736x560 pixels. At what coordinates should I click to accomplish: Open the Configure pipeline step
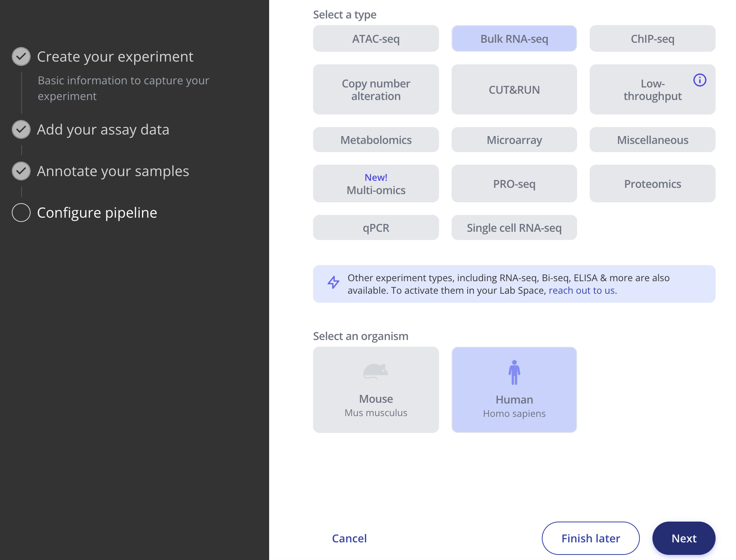click(x=97, y=213)
